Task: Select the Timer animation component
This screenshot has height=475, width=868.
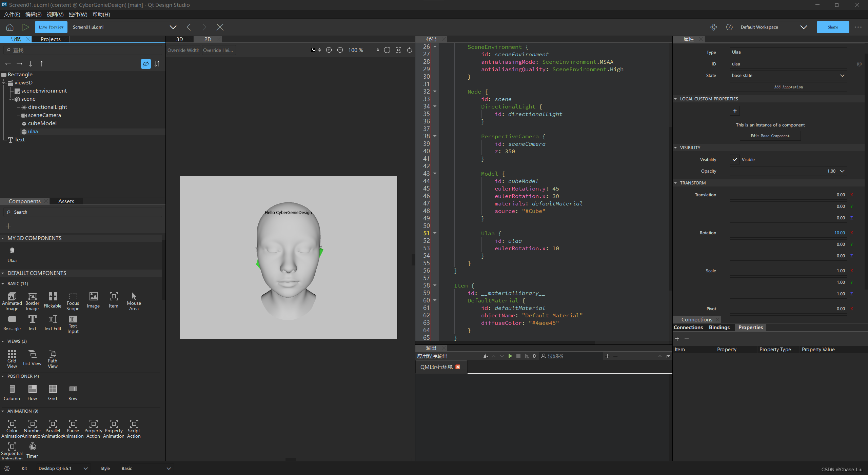Action: pos(32,448)
